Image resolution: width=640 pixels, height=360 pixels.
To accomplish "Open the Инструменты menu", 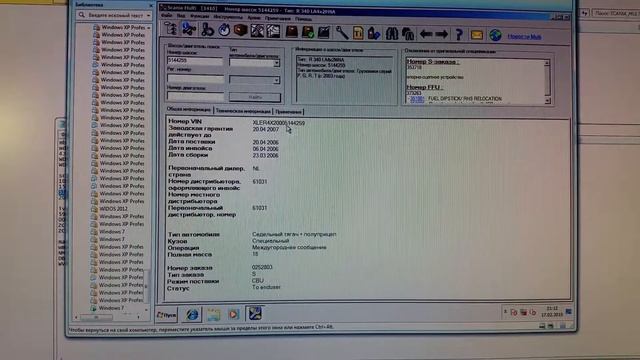I will pos(228,17).
